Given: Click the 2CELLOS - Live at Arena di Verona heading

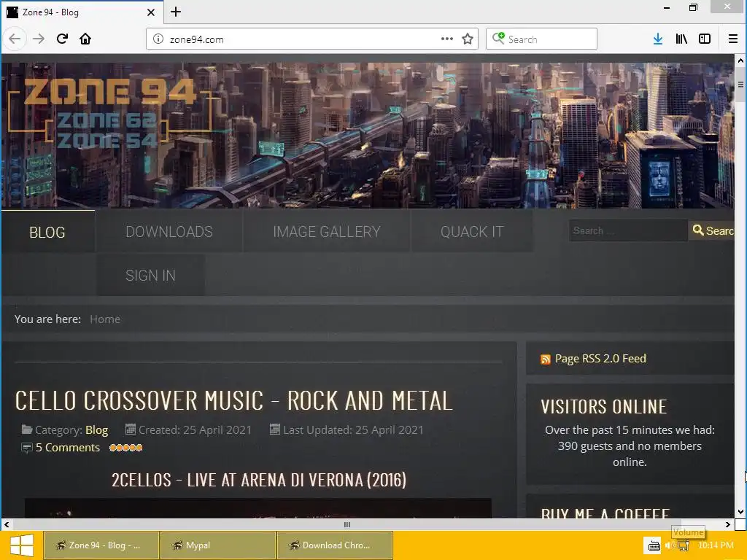Looking at the screenshot, I should 259,480.
